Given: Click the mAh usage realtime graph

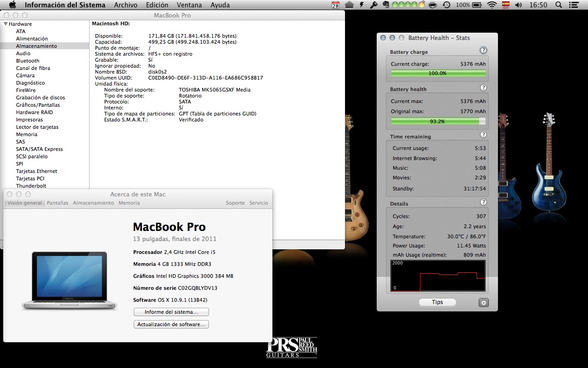Looking at the screenshot, I should (438, 276).
